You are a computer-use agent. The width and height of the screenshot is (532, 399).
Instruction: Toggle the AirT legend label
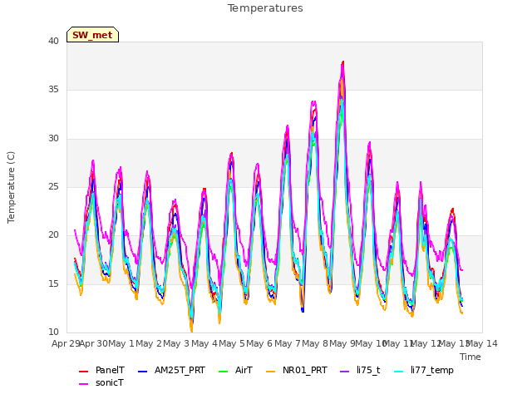click(x=244, y=370)
